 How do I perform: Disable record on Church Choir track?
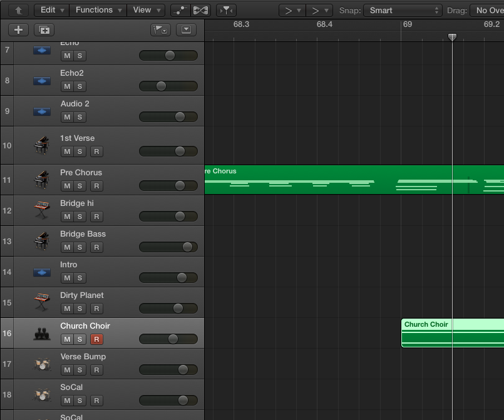(x=96, y=340)
